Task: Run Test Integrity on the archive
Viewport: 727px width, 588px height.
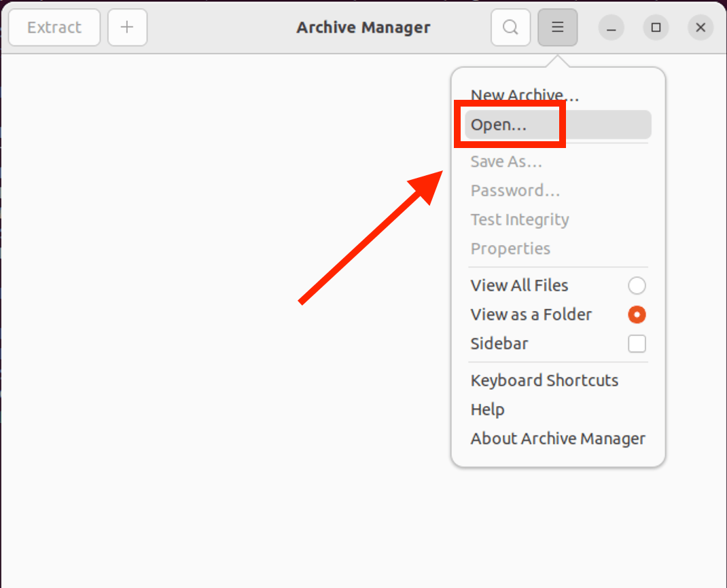Action: (x=519, y=219)
